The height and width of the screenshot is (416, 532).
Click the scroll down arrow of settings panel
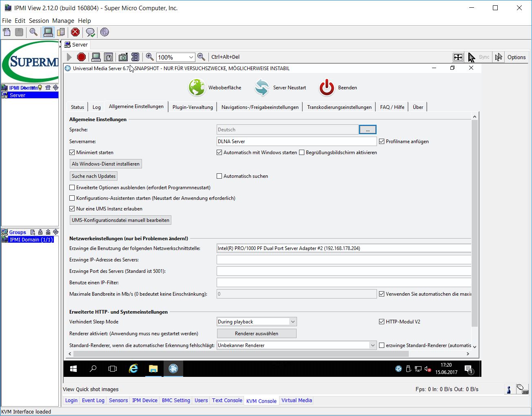pyautogui.click(x=474, y=346)
